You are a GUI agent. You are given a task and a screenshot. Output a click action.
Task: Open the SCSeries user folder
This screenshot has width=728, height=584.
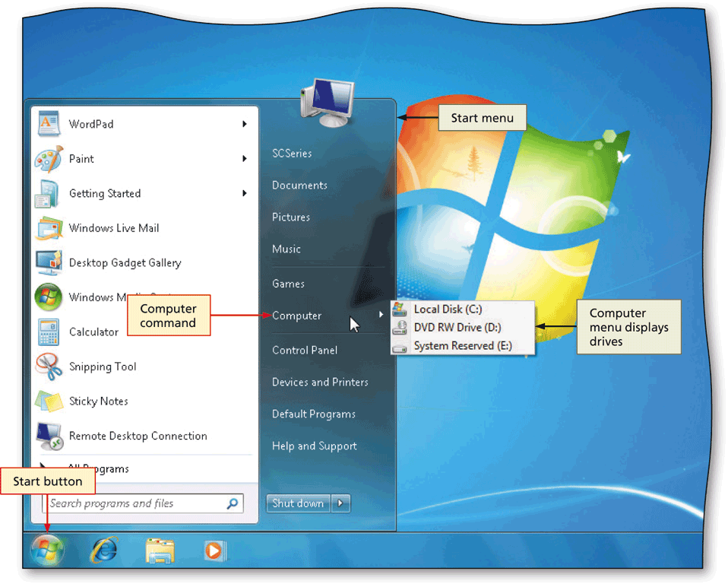[292, 154]
